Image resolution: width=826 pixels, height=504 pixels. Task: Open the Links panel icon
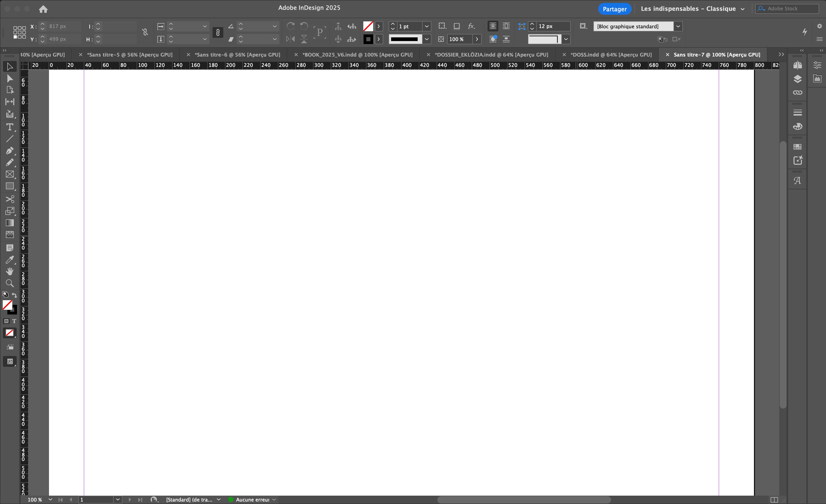(x=797, y=92)
